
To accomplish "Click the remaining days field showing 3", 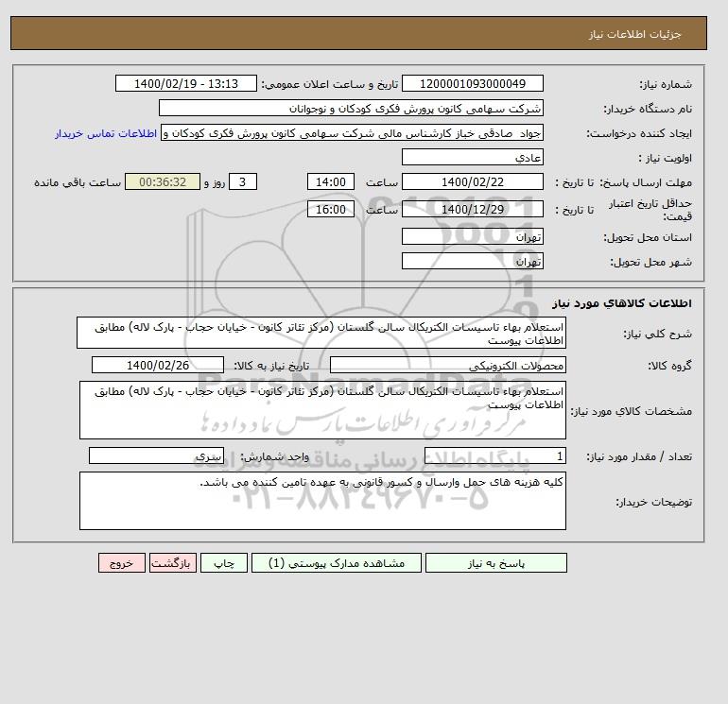I will (242, 182).
